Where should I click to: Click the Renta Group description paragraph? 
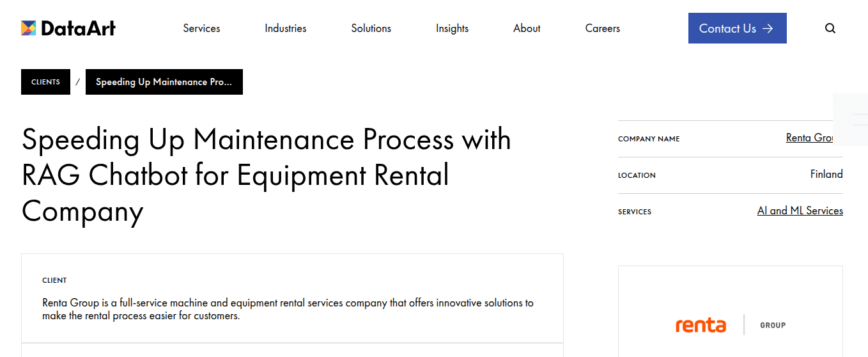(x=288, y=309)
